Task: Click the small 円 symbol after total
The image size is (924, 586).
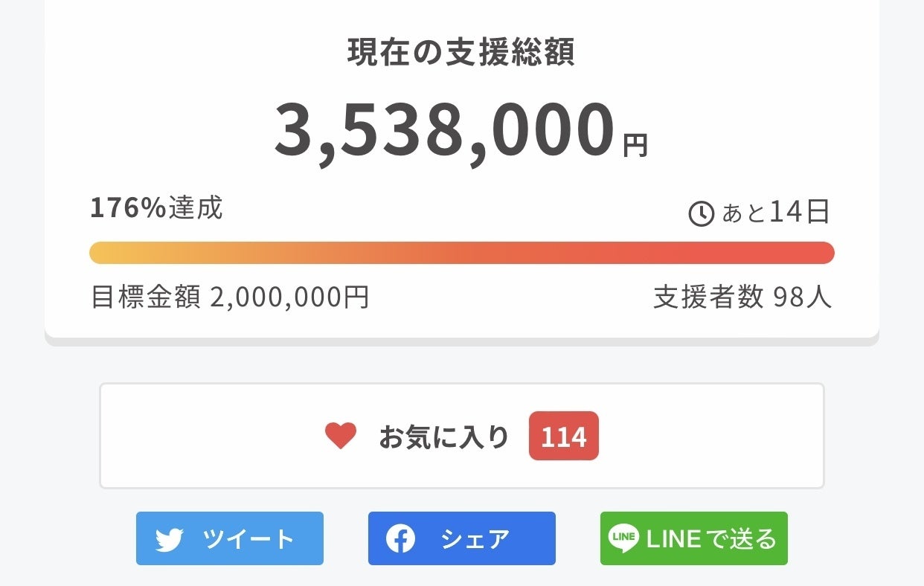Action: click(x=635, y=145)
